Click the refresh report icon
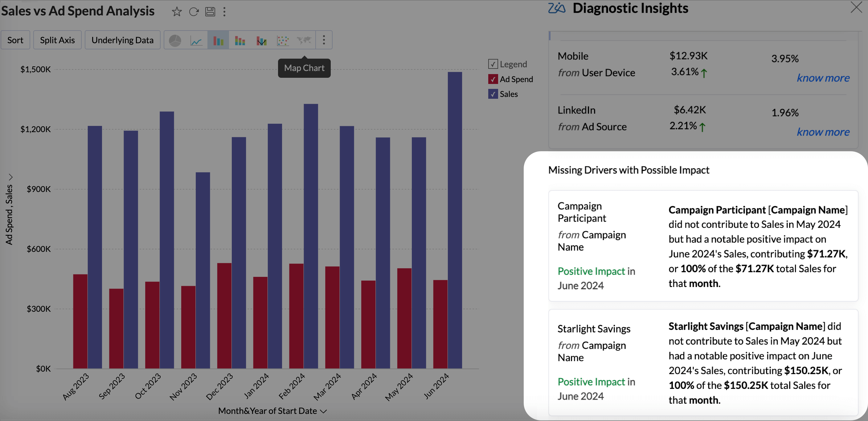Viewport: 868px width, 421px height. click(x=194, y=12)
